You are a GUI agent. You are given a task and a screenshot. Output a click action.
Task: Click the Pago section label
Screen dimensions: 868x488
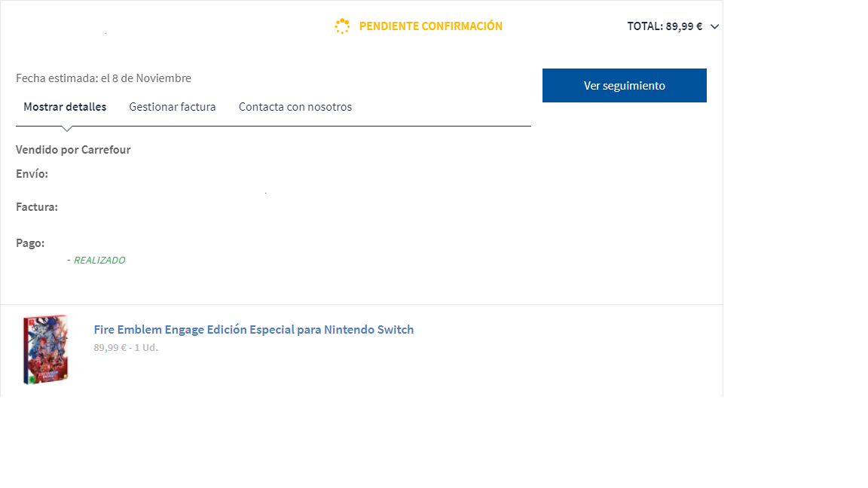(x=30, y=243)
